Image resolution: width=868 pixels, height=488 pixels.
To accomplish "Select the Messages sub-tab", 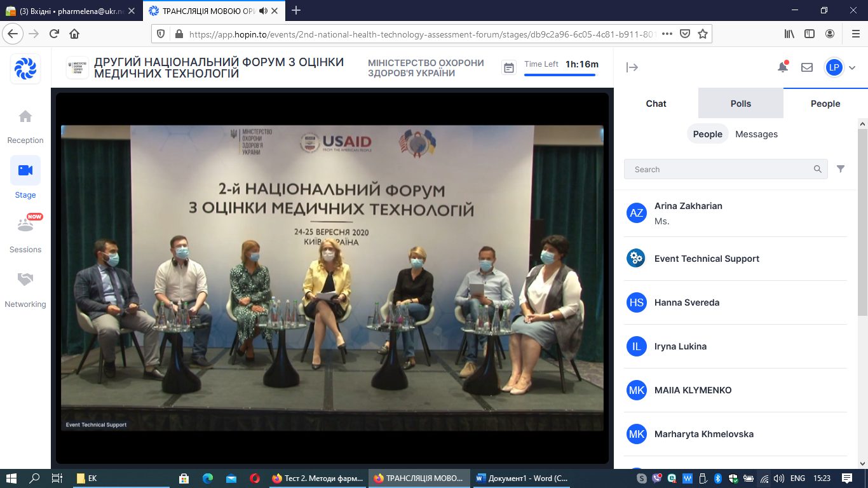I will tap(756, 134).
